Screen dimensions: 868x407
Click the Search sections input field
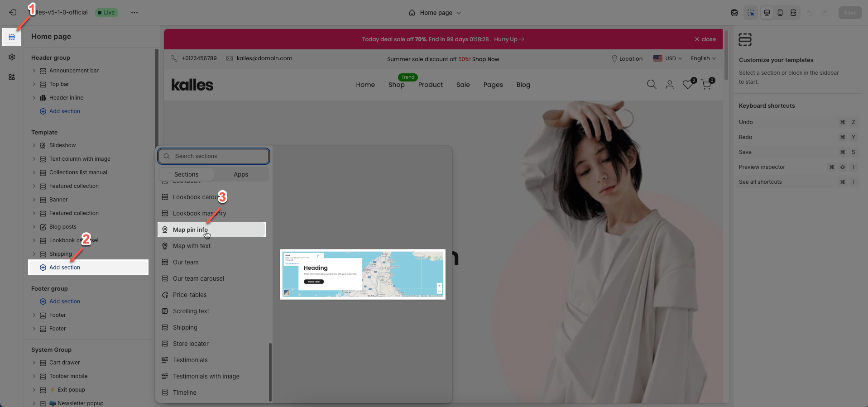pyautogui.click(x=214, y=156)
